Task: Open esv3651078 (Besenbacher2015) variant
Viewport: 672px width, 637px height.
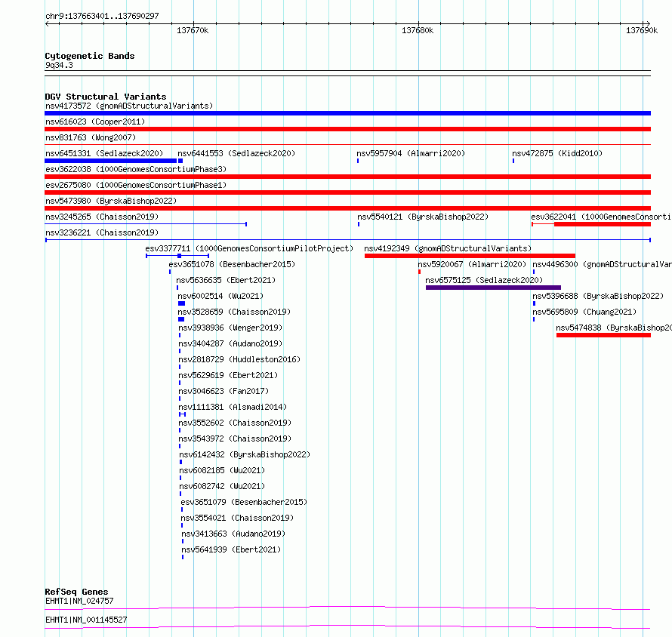Action: click(x=232, y=264)
